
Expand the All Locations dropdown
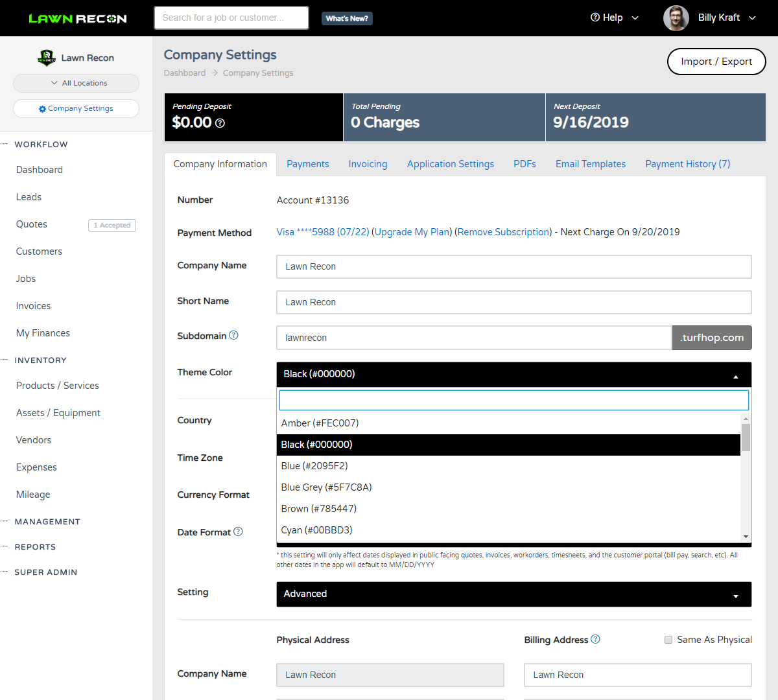click(x=76, y=83)
